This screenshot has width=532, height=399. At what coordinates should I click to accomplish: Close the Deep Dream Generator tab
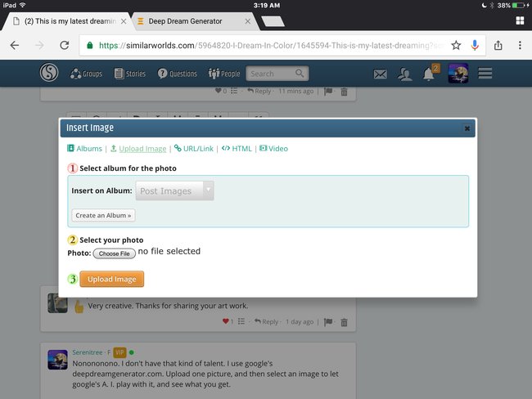pos(248,21)
